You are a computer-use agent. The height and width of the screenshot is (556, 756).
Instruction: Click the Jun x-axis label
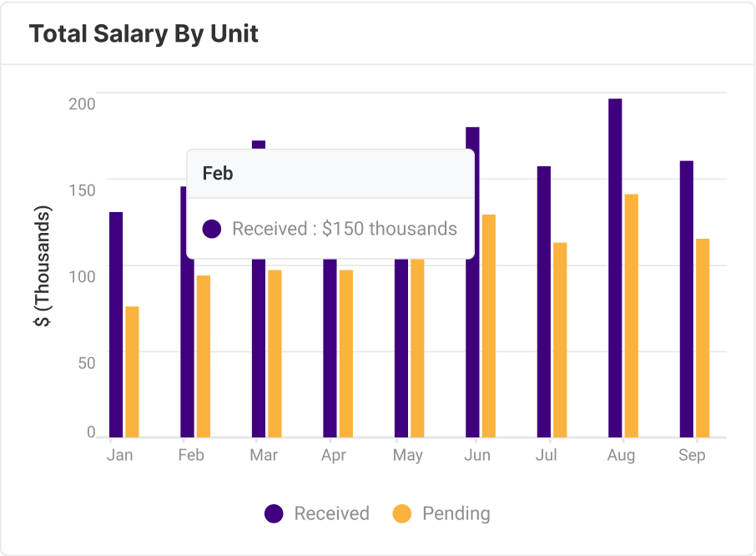click(476, 455)
